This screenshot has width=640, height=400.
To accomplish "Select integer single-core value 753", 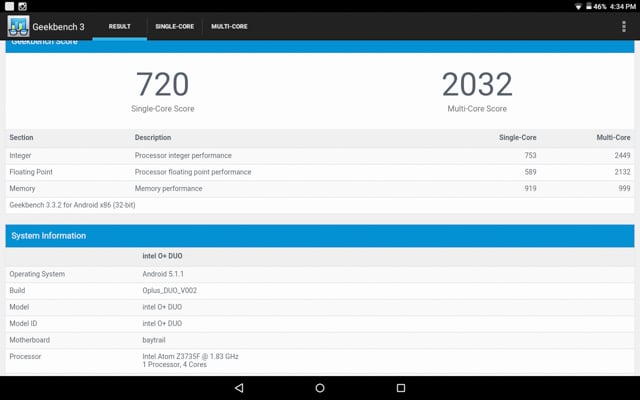I will (530, 156).
